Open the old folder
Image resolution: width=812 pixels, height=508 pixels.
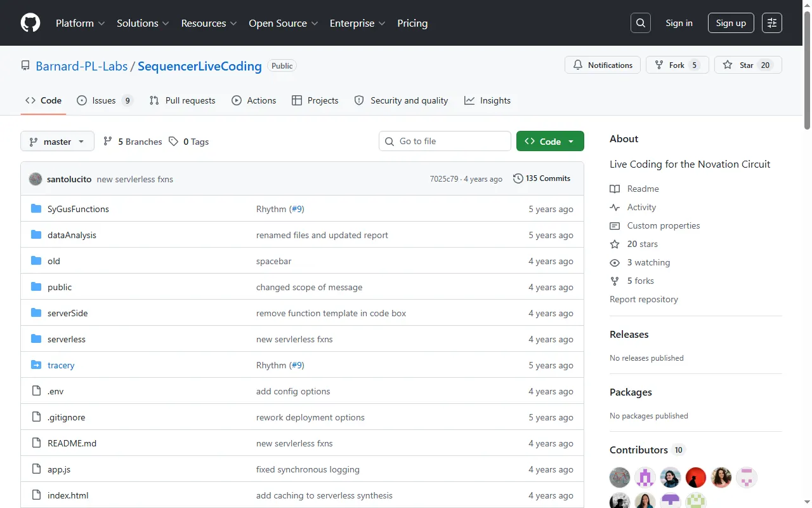pos(54,261)
